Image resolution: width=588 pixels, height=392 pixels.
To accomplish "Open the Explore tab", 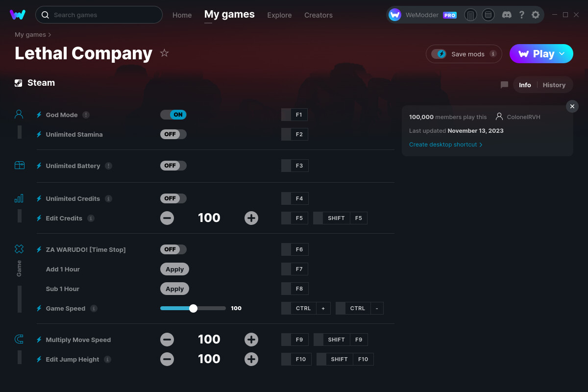I will (279, 15).
